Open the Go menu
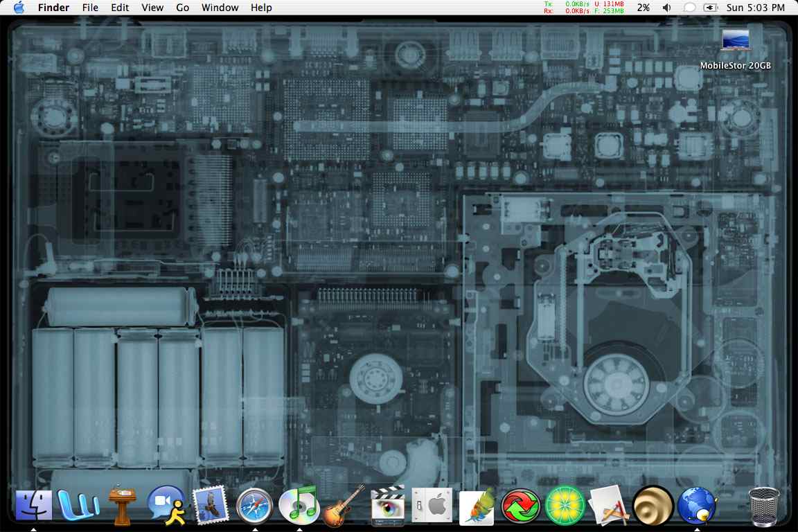 click(x=182, y=8)
